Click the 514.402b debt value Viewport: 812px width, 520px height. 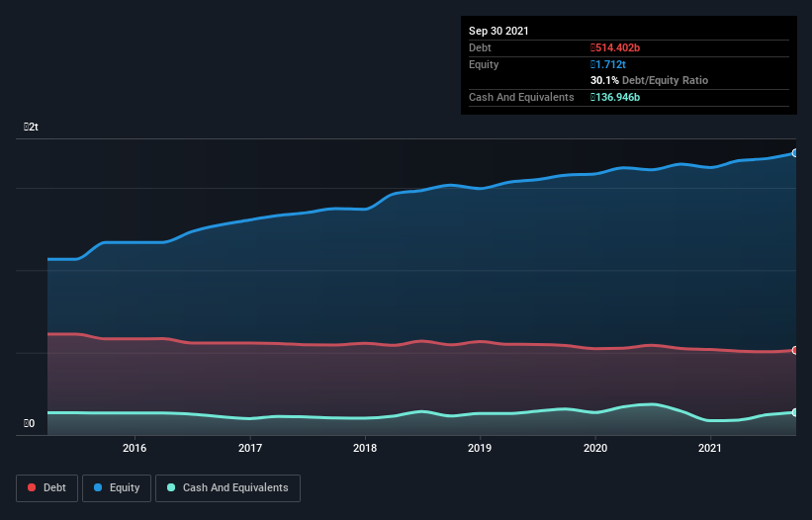(x=615, y=47)
